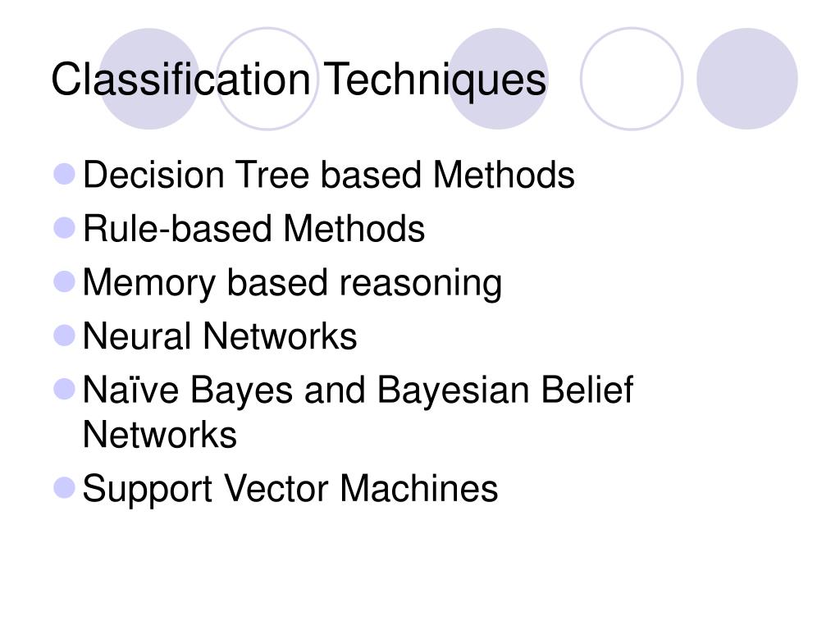Select the 'Decision Tree based Methods' text

pyautogui.click(x=328, y=175)
